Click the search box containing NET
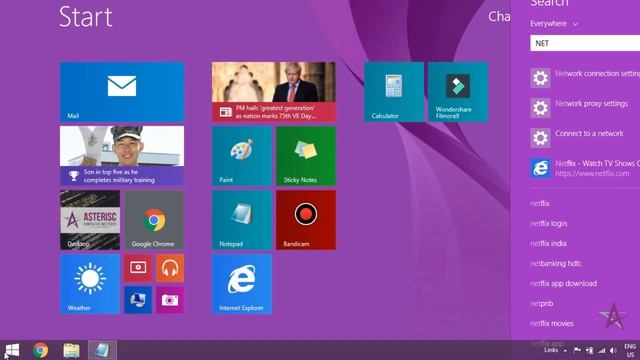Image resolution: width=640 pixels, height=360 pixels. 585,43
